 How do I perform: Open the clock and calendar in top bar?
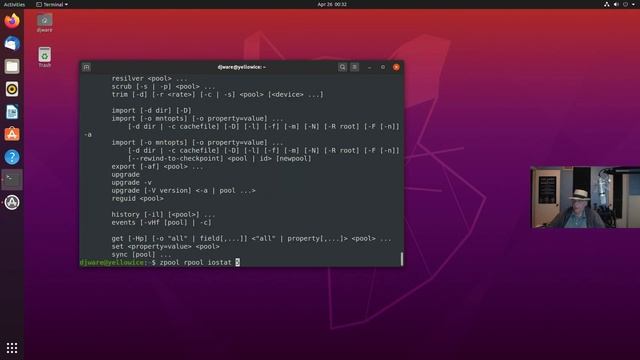(x=332, y=4)
